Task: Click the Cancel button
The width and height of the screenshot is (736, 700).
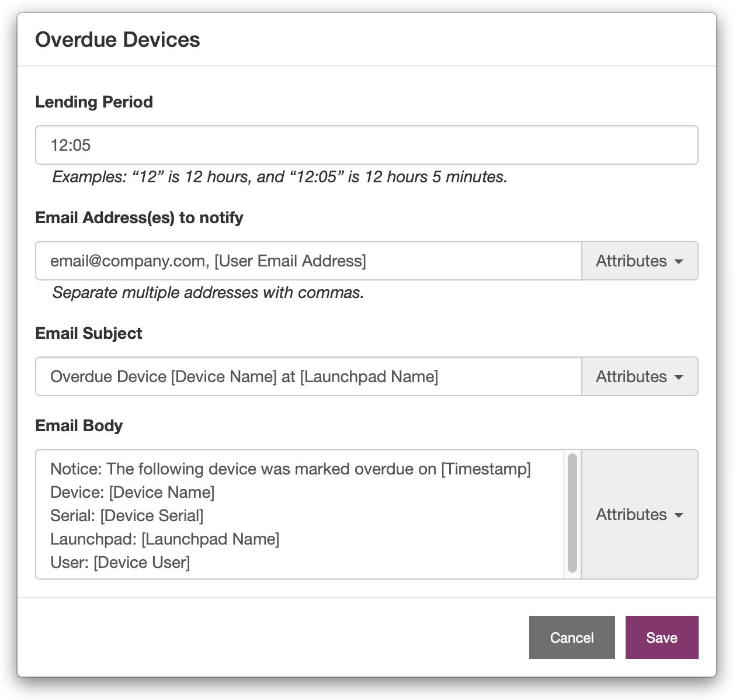Action: pos(571,637)
